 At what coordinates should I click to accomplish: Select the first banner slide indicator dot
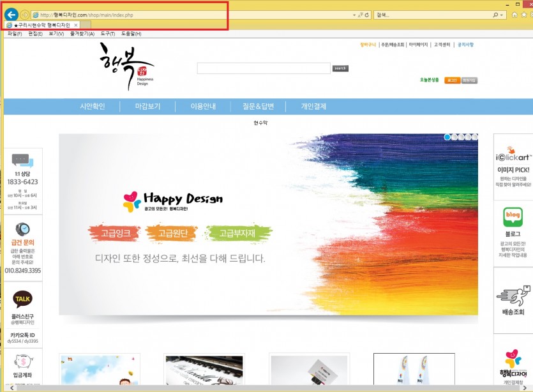coord(447,137)
